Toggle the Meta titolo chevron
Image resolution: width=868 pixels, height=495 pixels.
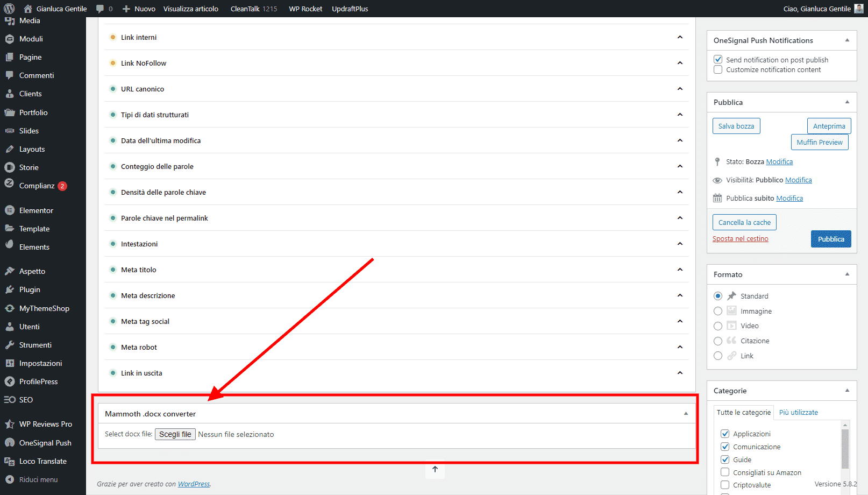click(680, 270)
